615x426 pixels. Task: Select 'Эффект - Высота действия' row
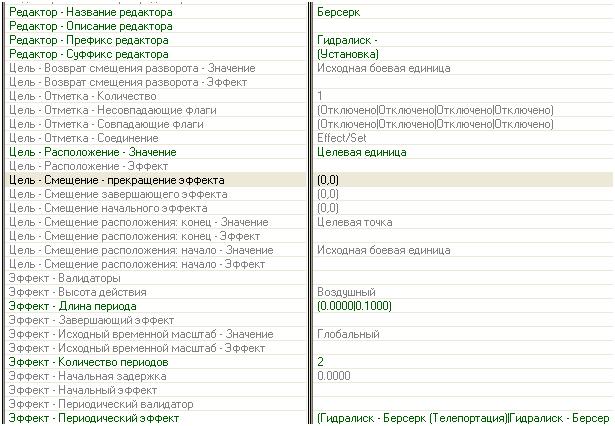tap(78, 292)
